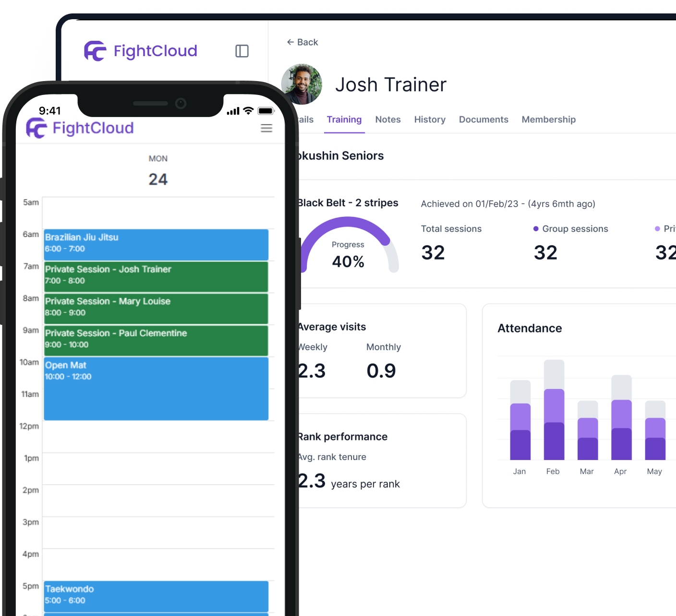Click the Apr attendance bar
The image size is (676, 616).
pos(621,417)
